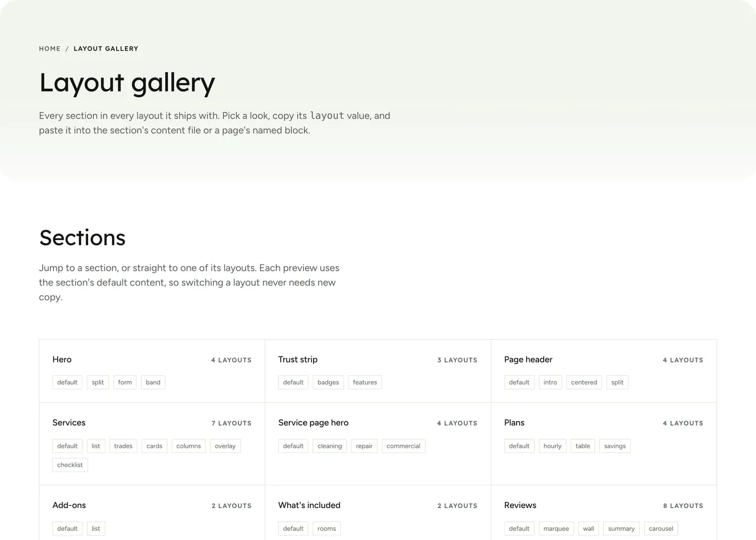Jump to the Trust strip section

click(298, 359)
